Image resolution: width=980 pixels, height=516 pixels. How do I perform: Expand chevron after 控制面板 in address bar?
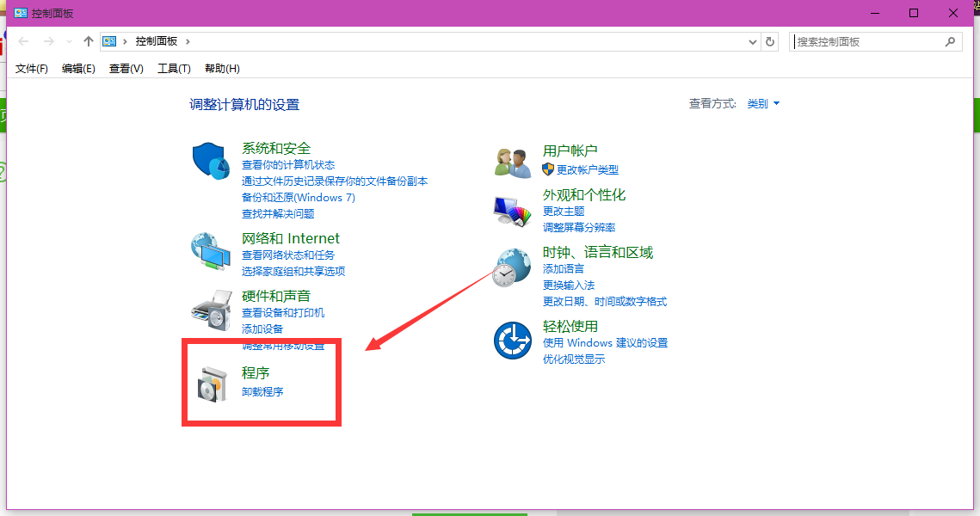tap(188, 41)
